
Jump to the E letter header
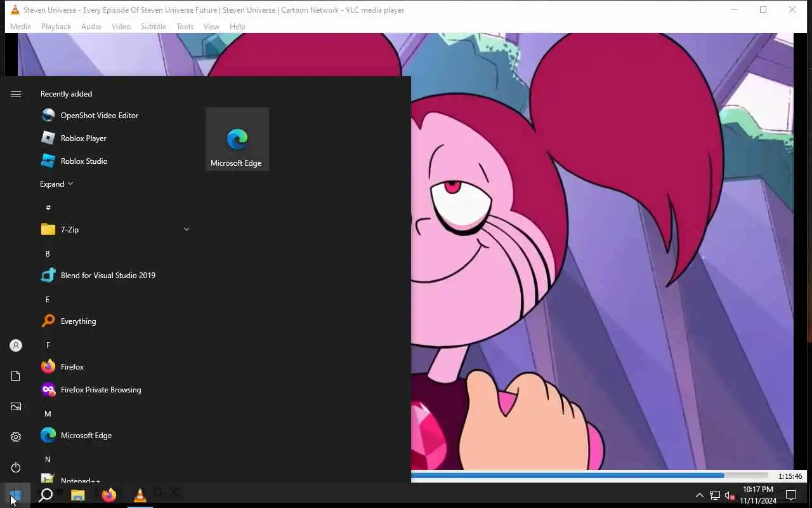tap(48, 299)
